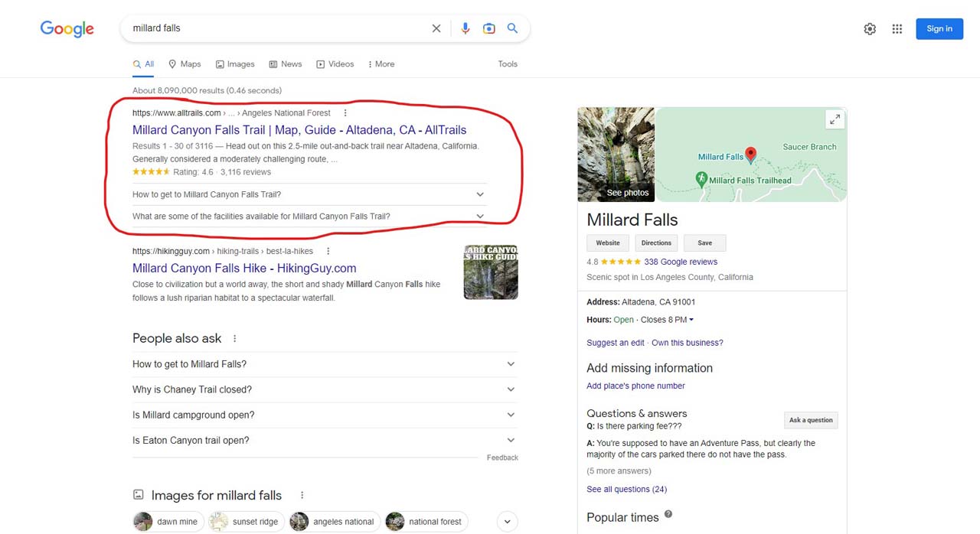The image size is (980, 534).
Task: Switch to the News tab
Action: tap(285, 64)
